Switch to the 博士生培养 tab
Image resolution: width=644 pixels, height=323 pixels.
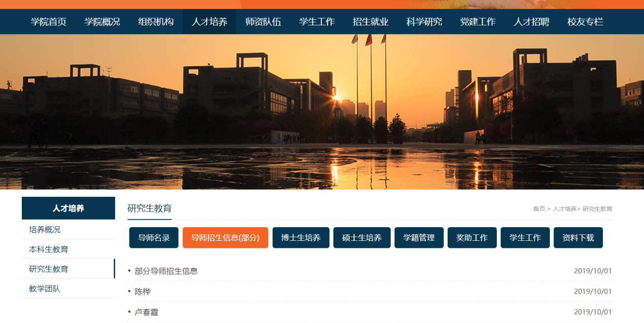click(301, 238)
